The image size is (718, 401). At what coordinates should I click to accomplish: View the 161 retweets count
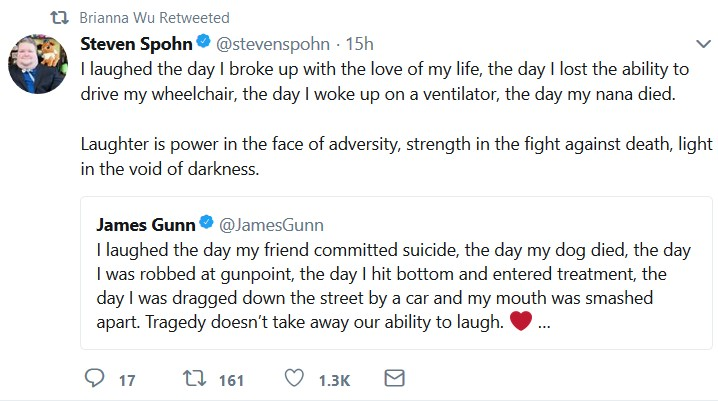click(231, 380)
